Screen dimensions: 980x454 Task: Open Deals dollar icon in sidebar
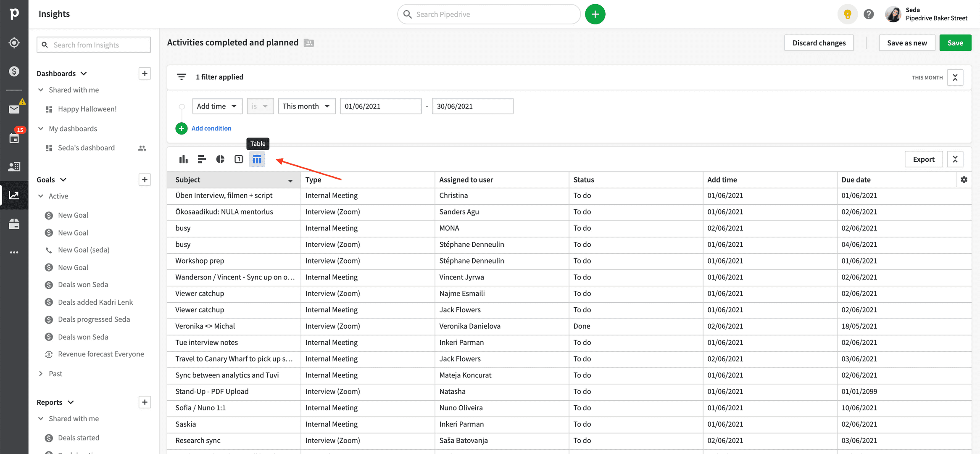click(14, 71)
